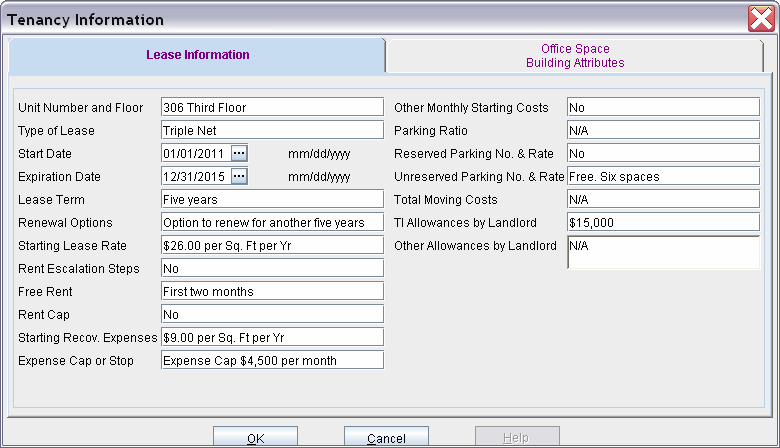Select the TI Allowances by Landlord label
Screen dimensions: 780x448
tap(465, 223)
